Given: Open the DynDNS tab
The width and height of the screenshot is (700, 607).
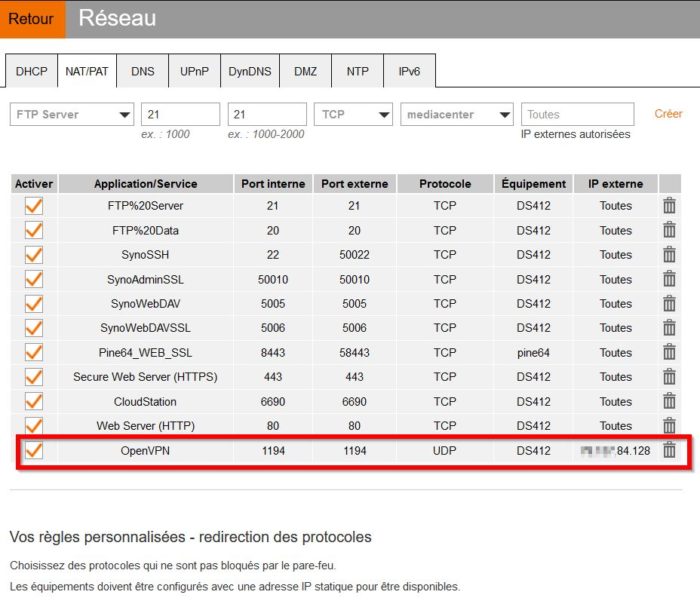Looking at the screenshot, I should pyautogui.click(x=250, y=72).
